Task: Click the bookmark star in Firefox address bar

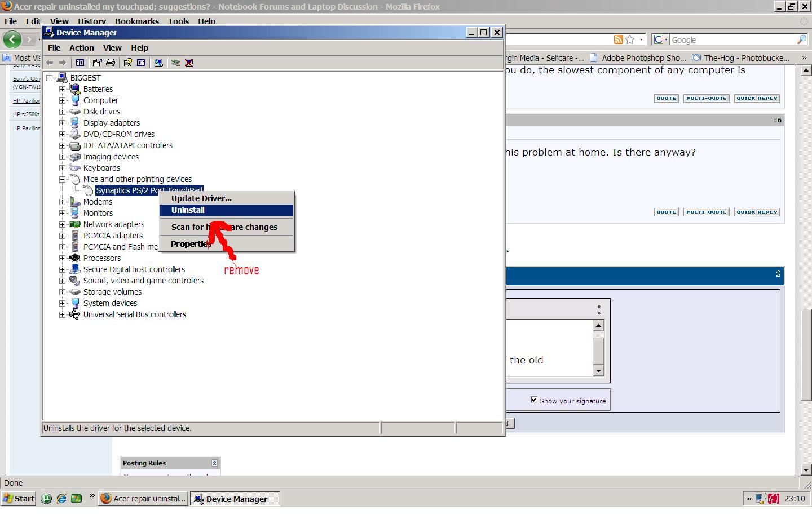Action: [x=630, y=39]
